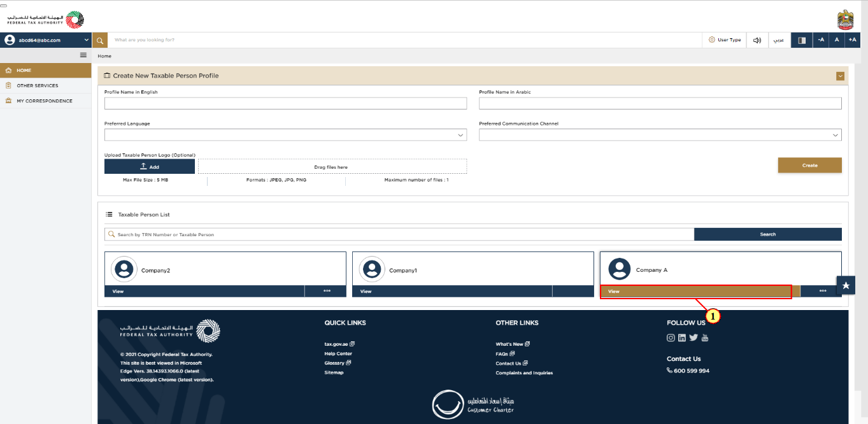Open the Twitter icon in Follow Us
This screenshot has width=868, height=424.
tap(694, 337)
